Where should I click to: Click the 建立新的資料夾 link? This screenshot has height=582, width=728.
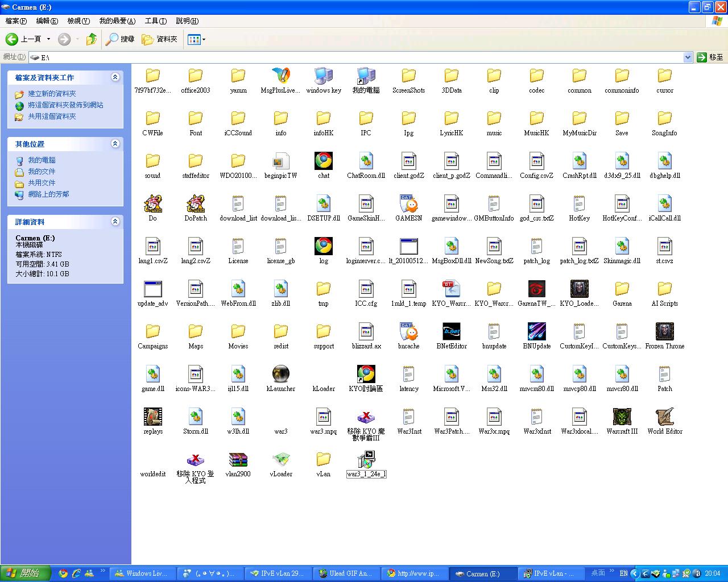coord(52,94)
